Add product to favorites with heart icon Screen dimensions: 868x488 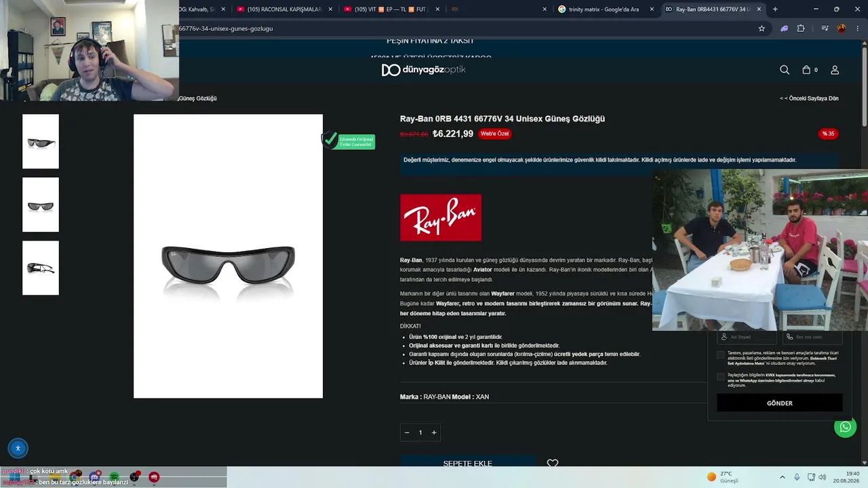click(x=553, y=464)
